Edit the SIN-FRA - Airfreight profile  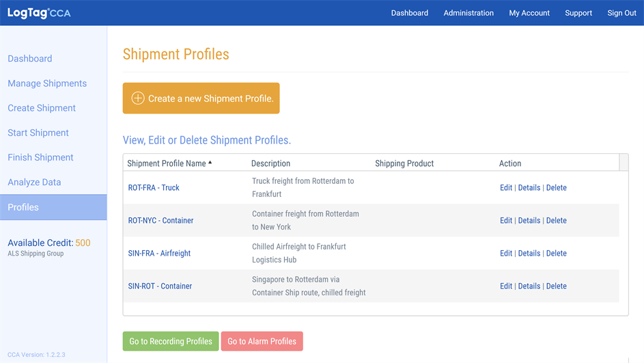(x=506, y=253)
